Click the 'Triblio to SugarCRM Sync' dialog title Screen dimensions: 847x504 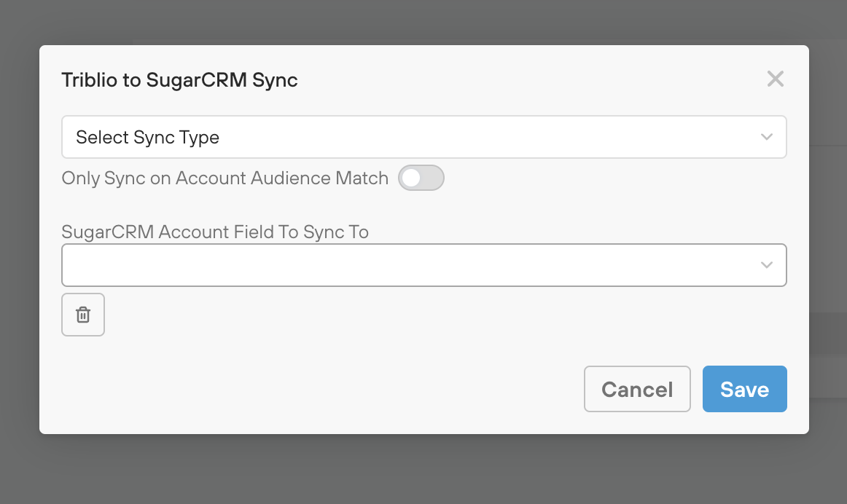179,80
